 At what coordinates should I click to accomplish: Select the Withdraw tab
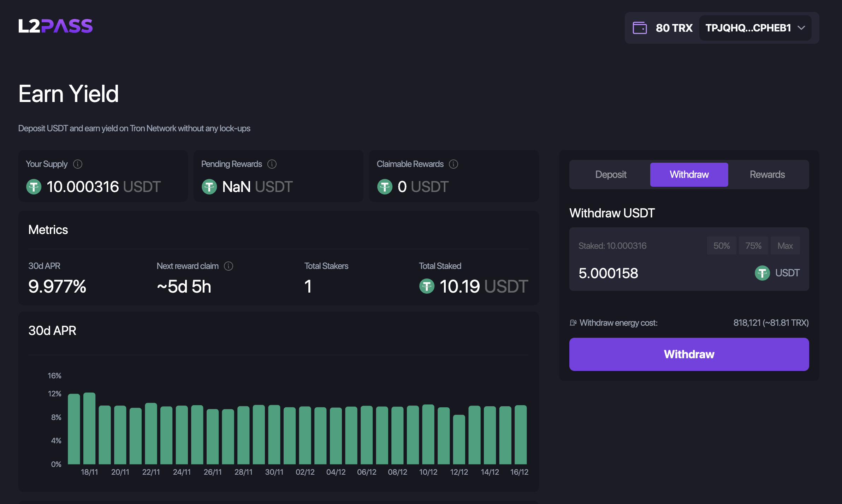tap(689, 174)
